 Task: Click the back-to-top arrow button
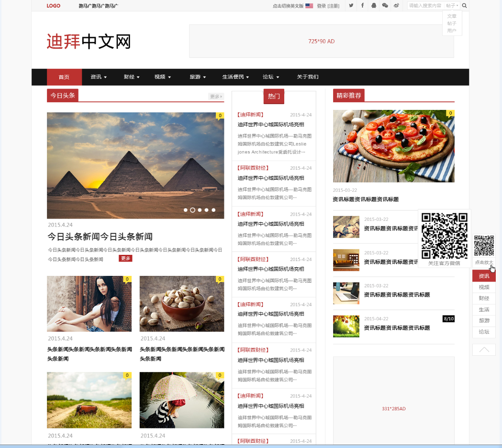[x=484, y=350]
